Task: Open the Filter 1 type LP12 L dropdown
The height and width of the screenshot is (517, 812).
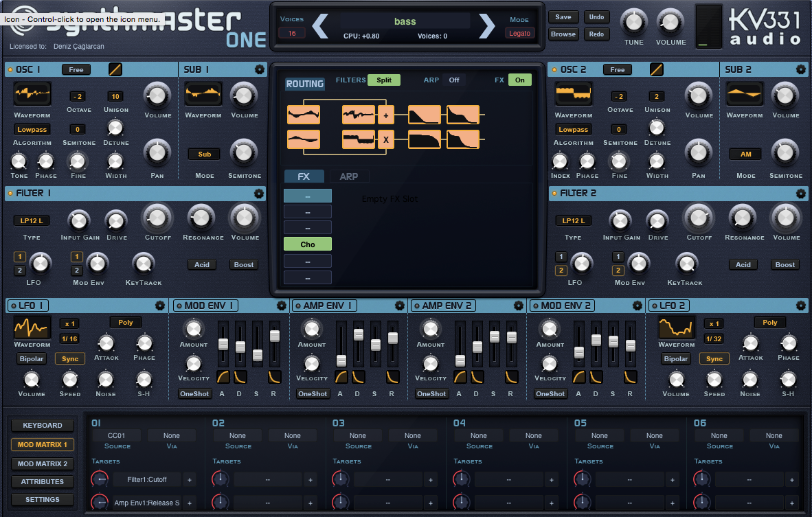Action: 32,220
